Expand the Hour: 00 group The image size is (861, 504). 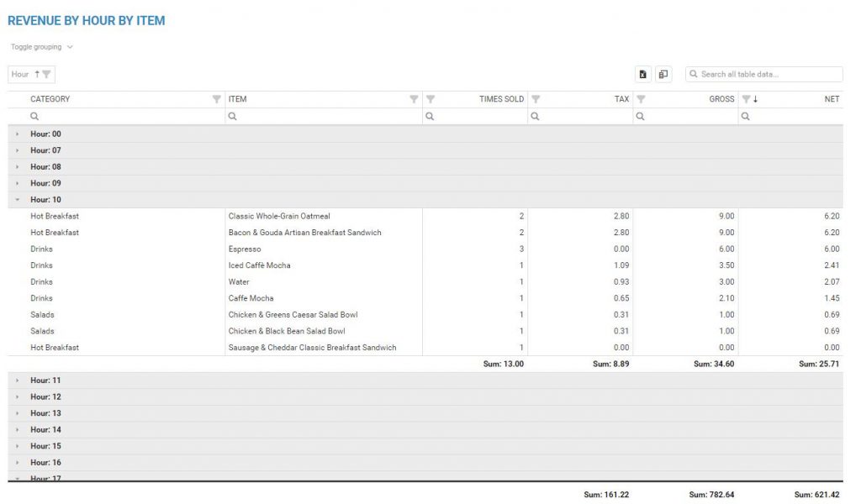click(18, 134)
